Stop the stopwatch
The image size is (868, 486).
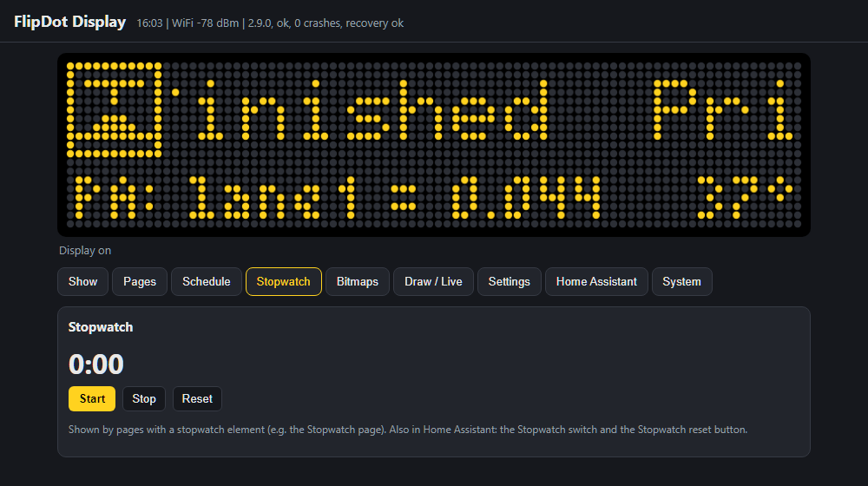tap(144, 398)
